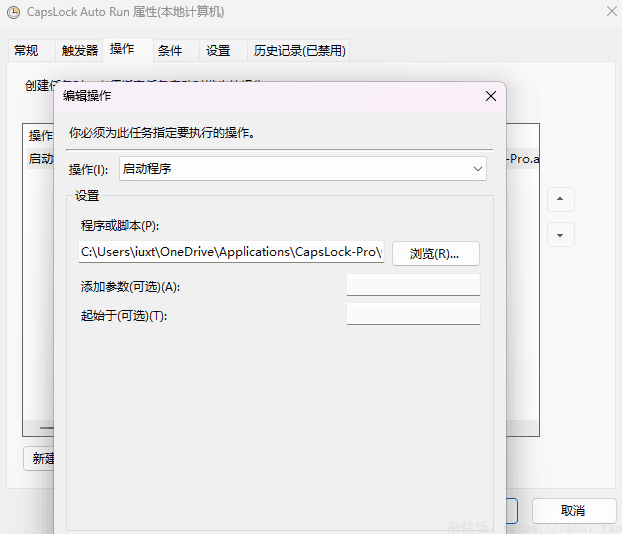Focus the 添加参数(可选) input field

[413, 286]
